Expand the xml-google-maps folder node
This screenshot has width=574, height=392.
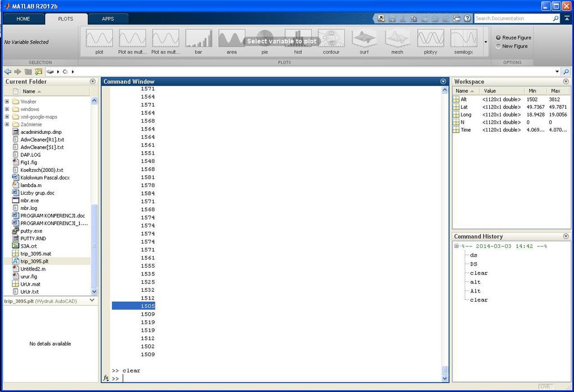pyautogui.click(x=7, y=116)
